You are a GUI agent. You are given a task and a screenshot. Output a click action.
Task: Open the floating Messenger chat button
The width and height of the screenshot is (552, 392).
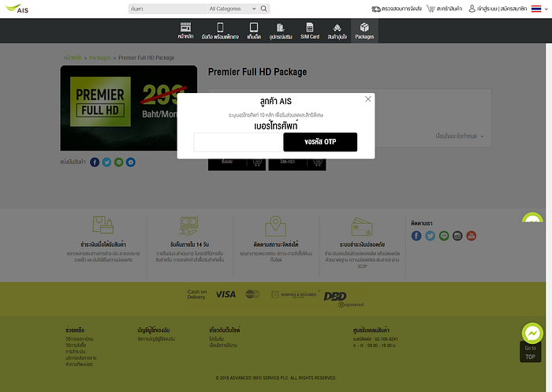[x=532, y=333]
